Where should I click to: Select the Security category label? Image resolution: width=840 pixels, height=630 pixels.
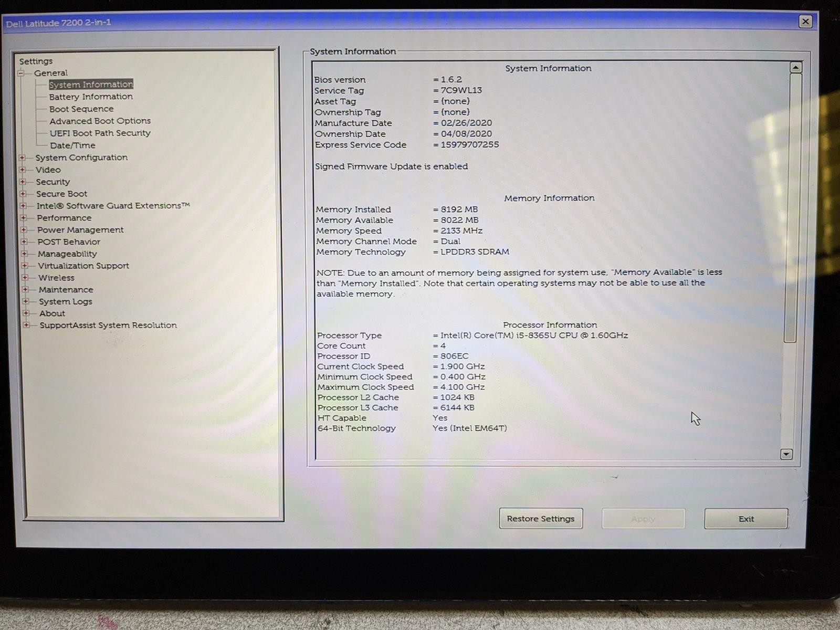click(x=52, y=182)
